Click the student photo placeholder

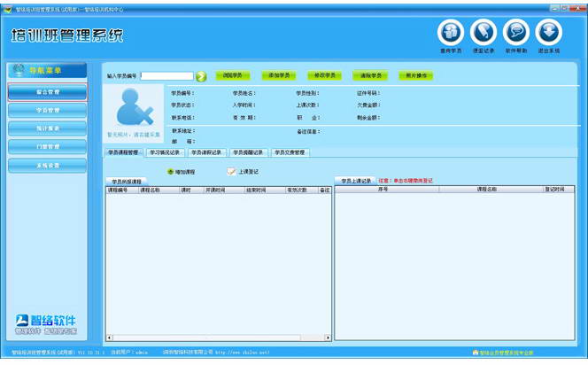coord(134,113)
